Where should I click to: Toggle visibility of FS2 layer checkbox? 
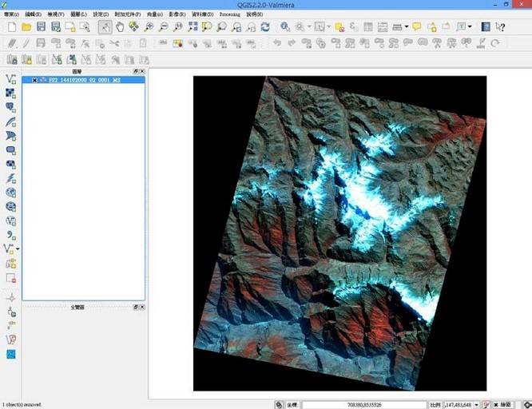click(34, 80)
